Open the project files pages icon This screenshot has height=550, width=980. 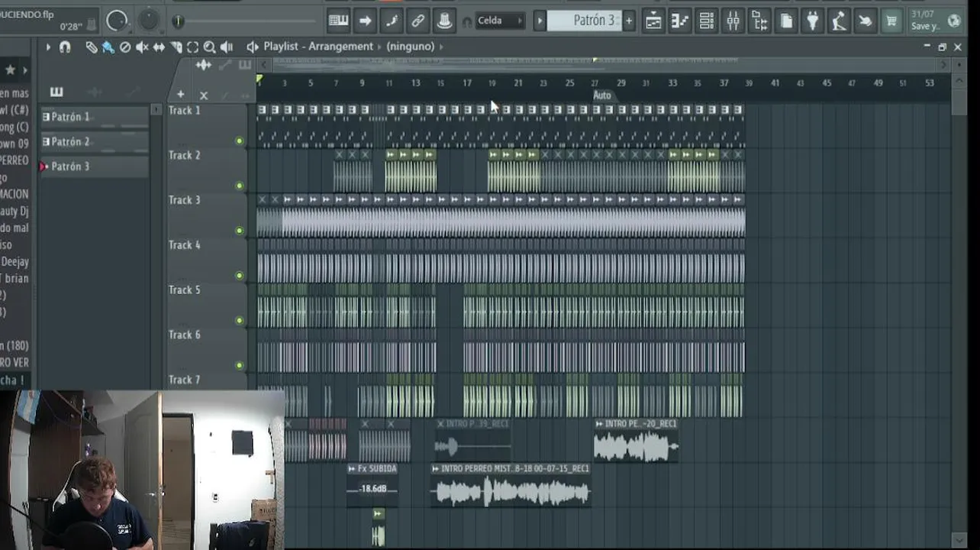(786, 21)
